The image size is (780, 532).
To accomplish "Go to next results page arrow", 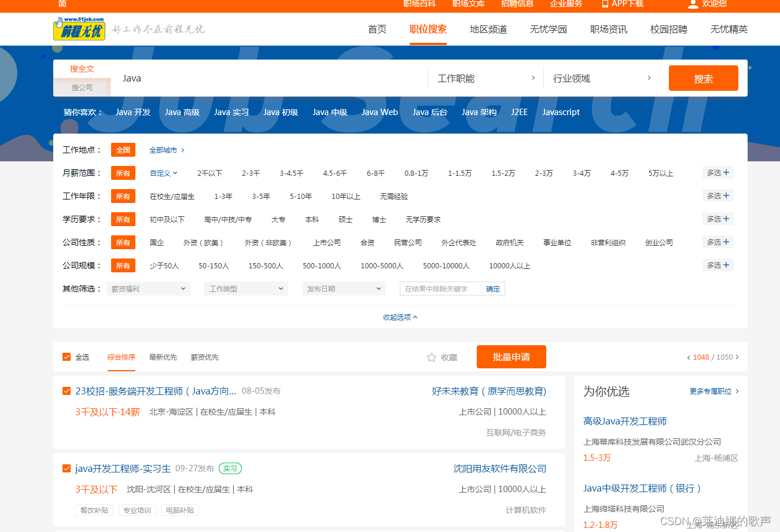I will point(737,357).
